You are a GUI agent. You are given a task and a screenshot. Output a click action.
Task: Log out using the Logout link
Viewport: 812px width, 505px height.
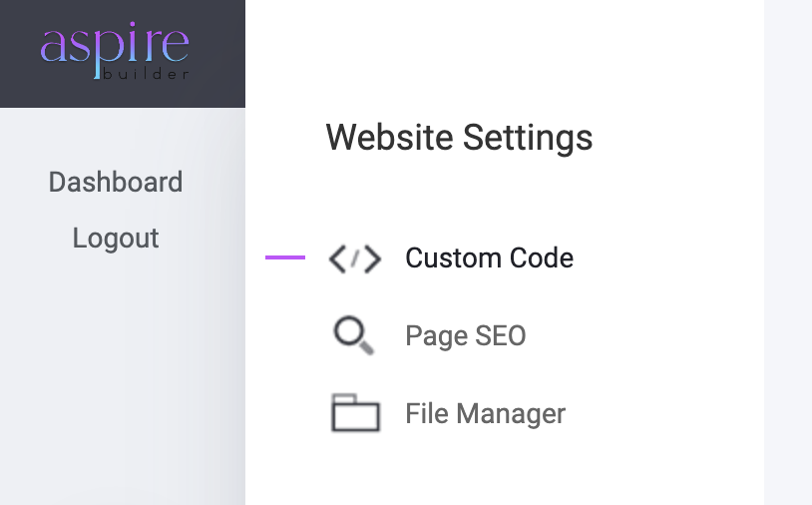tap(116, 239)
